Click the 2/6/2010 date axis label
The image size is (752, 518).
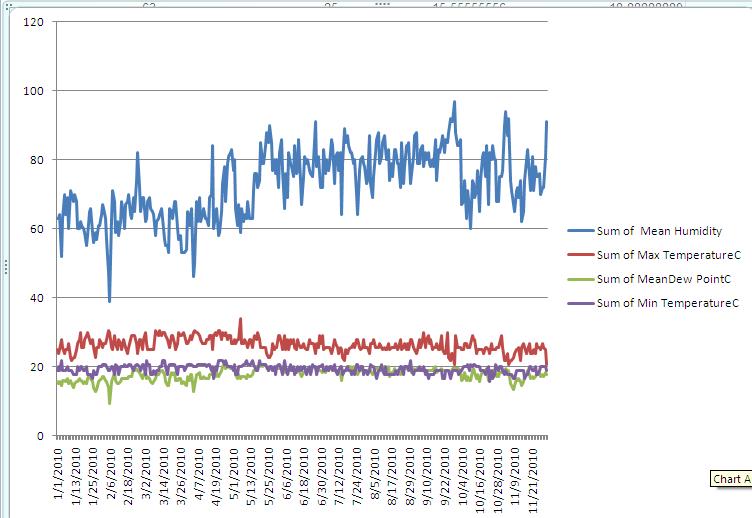[111, 474]
